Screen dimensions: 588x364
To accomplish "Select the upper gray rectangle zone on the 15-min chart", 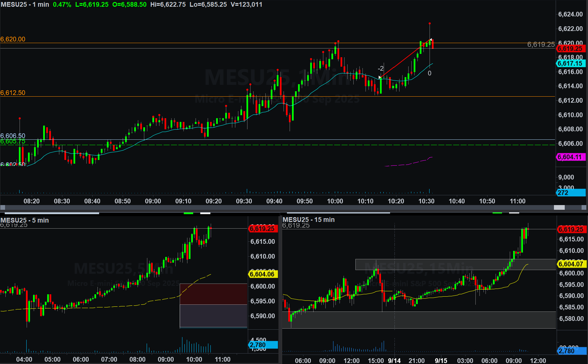I will click(x=455, y=264).
